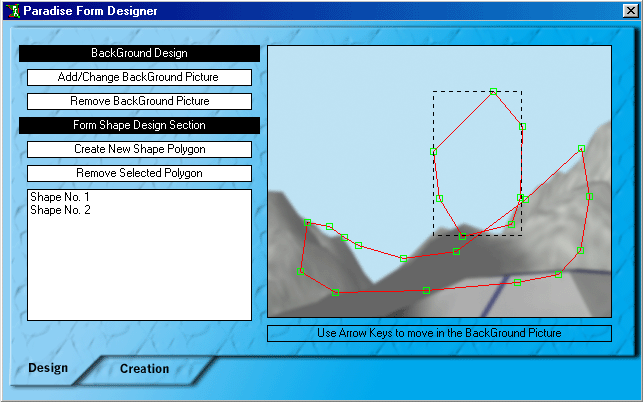Viewport: 643px width, 402px height.
Task: Click the Form Shape Design Section header
Action: click(139, 125)
